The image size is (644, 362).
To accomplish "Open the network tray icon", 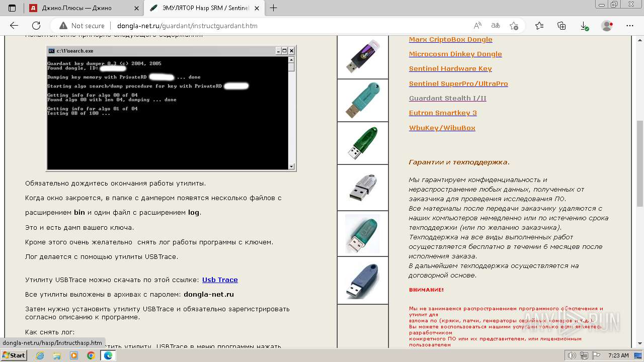I will (584, 355).
